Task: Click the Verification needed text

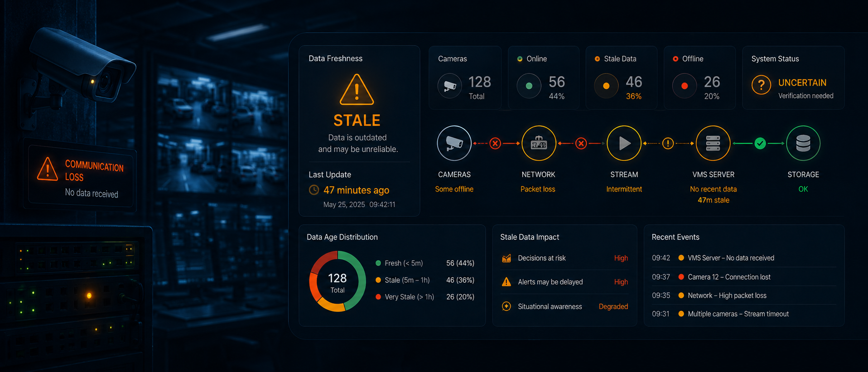Action: (806, 96)
